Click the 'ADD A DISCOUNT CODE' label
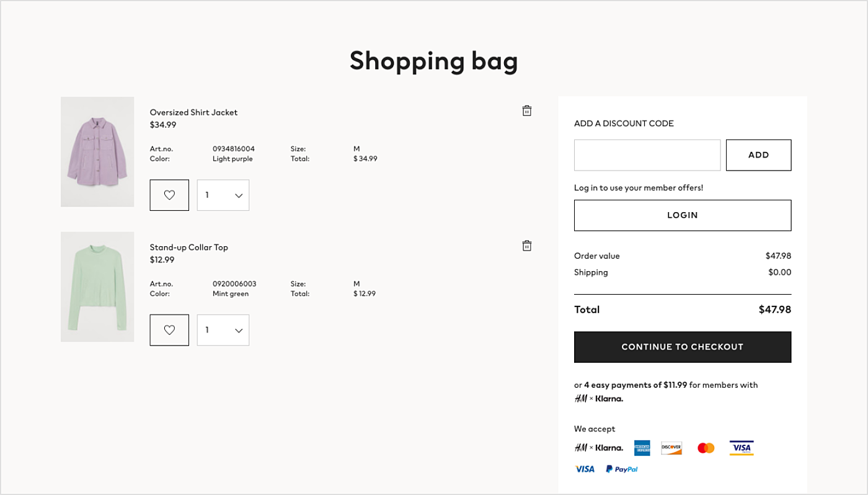868x495 pixels. (624, 123)
